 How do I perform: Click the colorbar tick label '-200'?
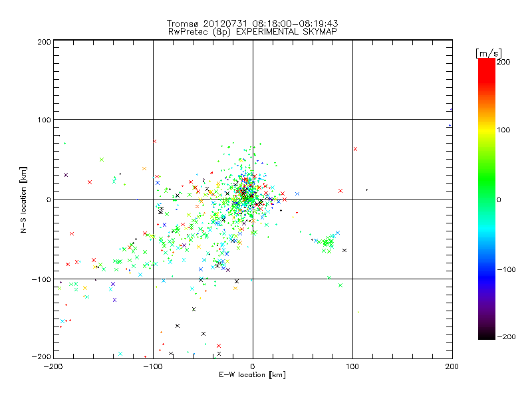(506, 337)
